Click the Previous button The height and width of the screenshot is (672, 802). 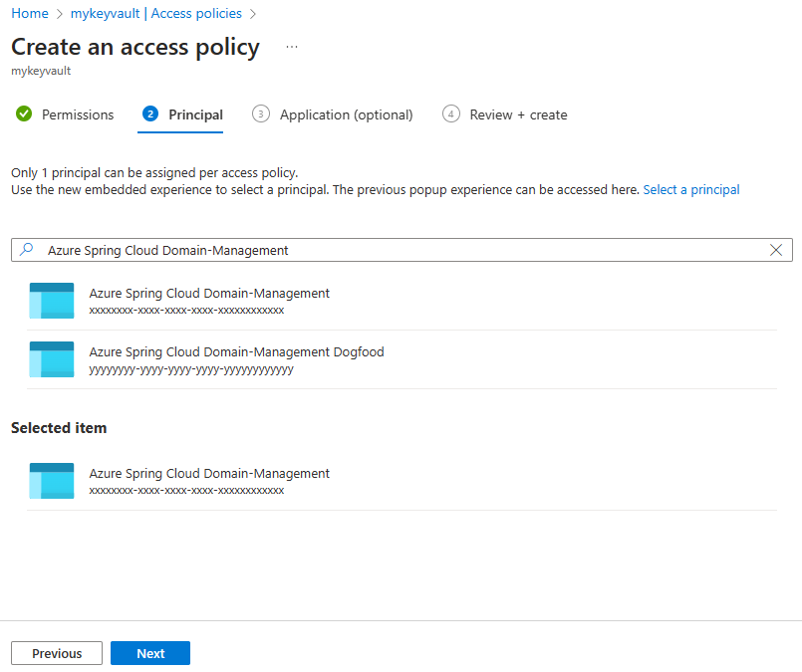click(x=57, y=653)
